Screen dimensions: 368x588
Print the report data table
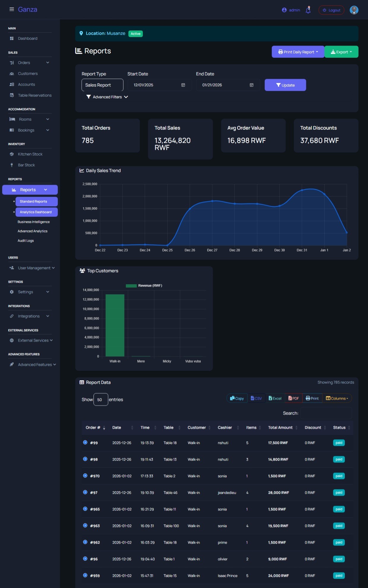pos(312,399)
